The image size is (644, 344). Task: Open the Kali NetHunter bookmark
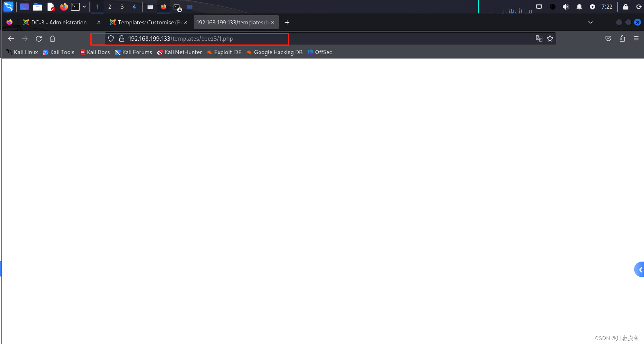pyautogui.click(x=179, y=52)
